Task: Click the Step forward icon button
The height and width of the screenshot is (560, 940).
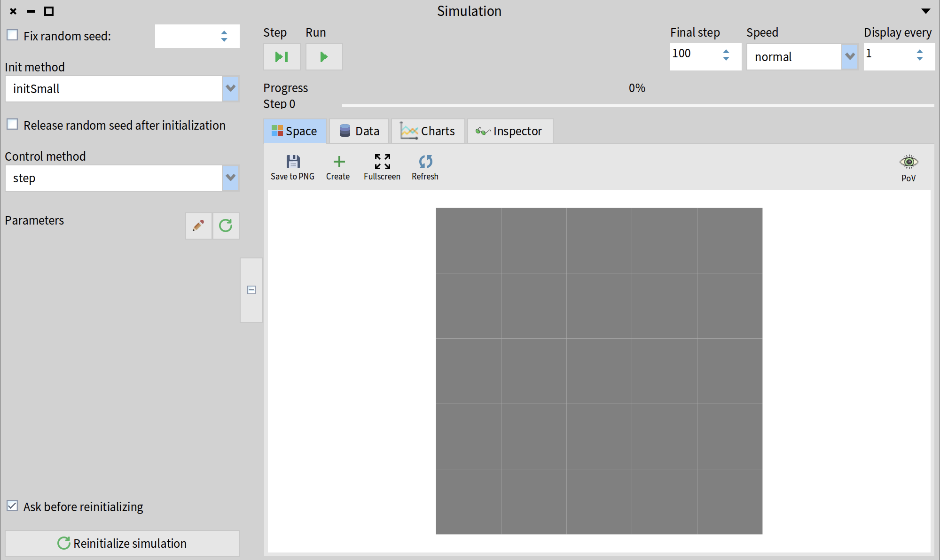Action: pyautogui.click(x=282, y=57)
